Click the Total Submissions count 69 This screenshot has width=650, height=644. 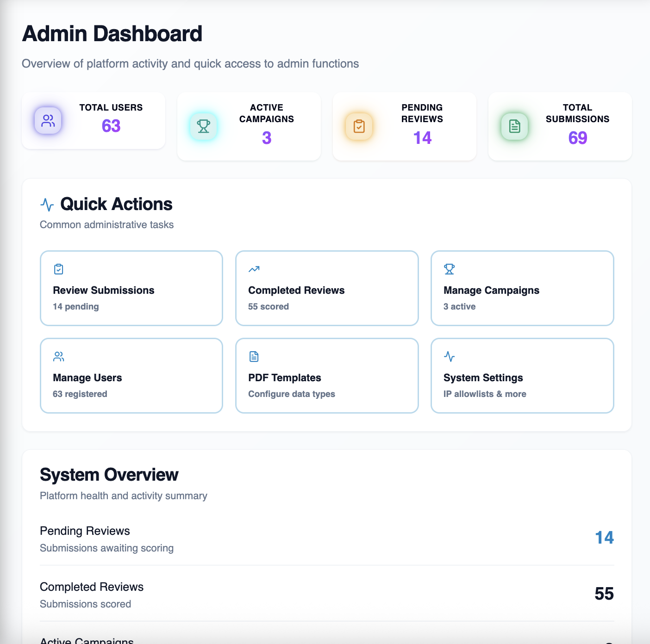(578, 138)
